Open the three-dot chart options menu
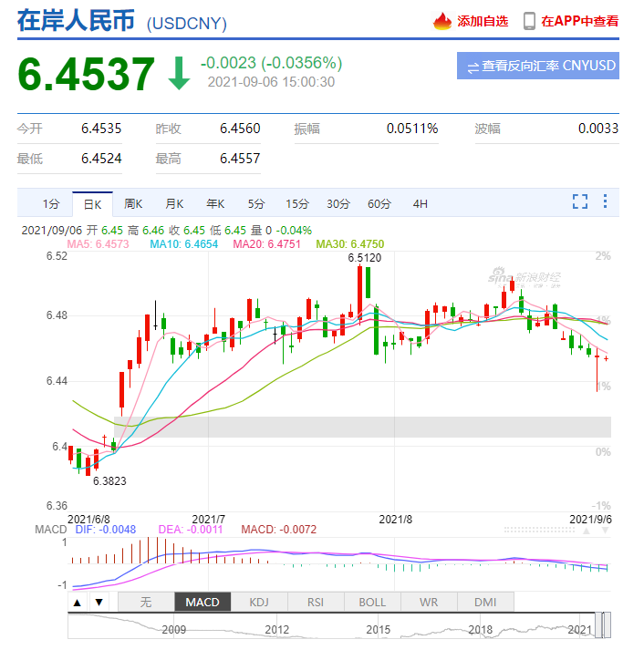644x650 pixels. click(605, 201)
